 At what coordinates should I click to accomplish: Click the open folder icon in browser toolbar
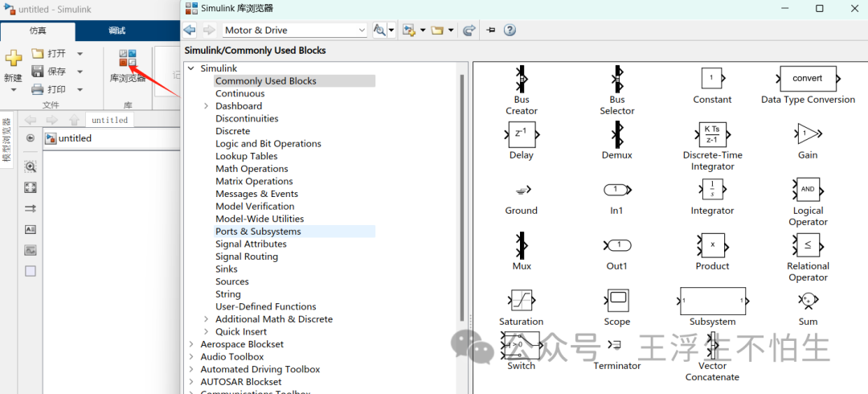[x=438, y=30]
